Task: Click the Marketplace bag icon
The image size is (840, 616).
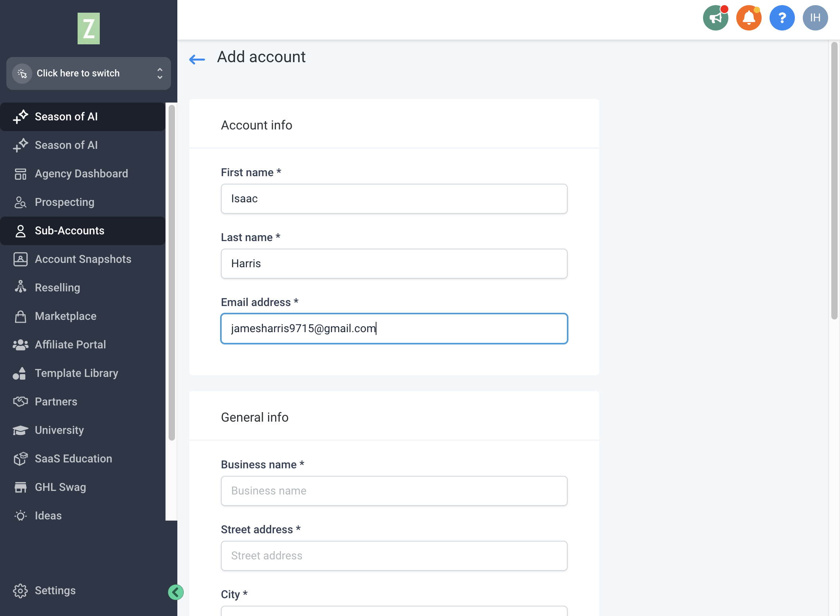Action: point(20,316)
